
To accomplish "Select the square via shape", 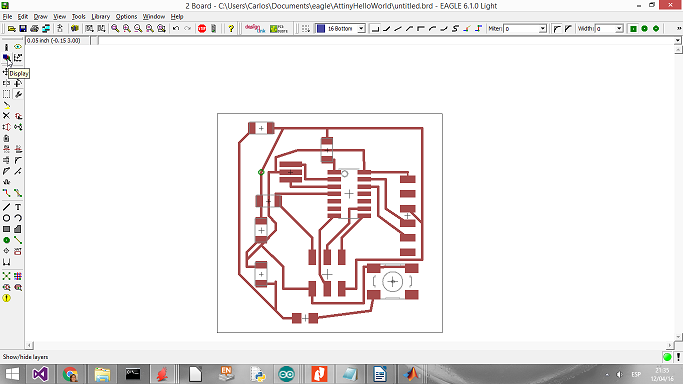I will [633, 29].
